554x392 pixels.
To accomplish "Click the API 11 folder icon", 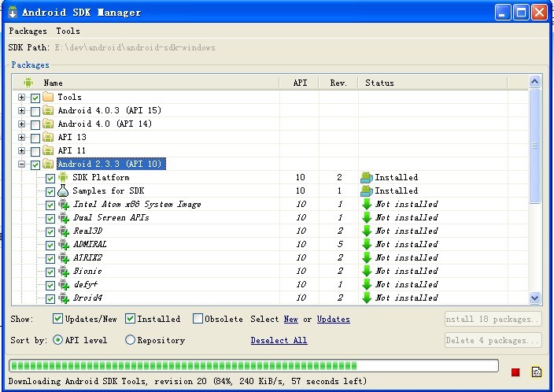I will point(48,150).
